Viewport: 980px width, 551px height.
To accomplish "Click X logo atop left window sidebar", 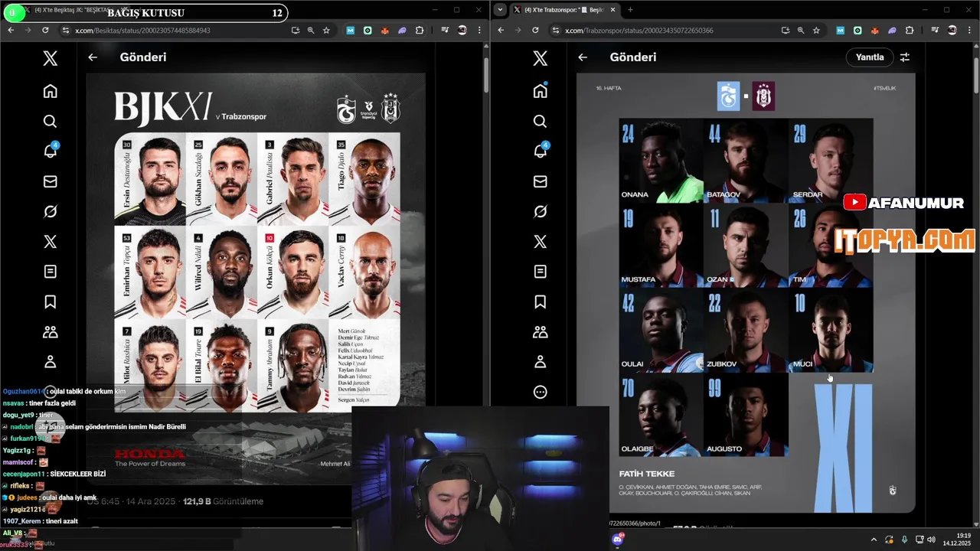I will pos(50,58).
